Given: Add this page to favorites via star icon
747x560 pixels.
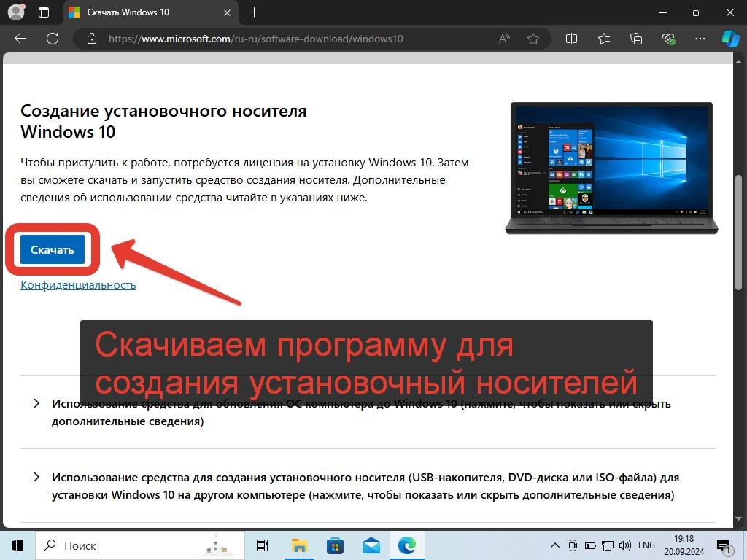Looking at the screenshot, I should click(x=533, y=39).
